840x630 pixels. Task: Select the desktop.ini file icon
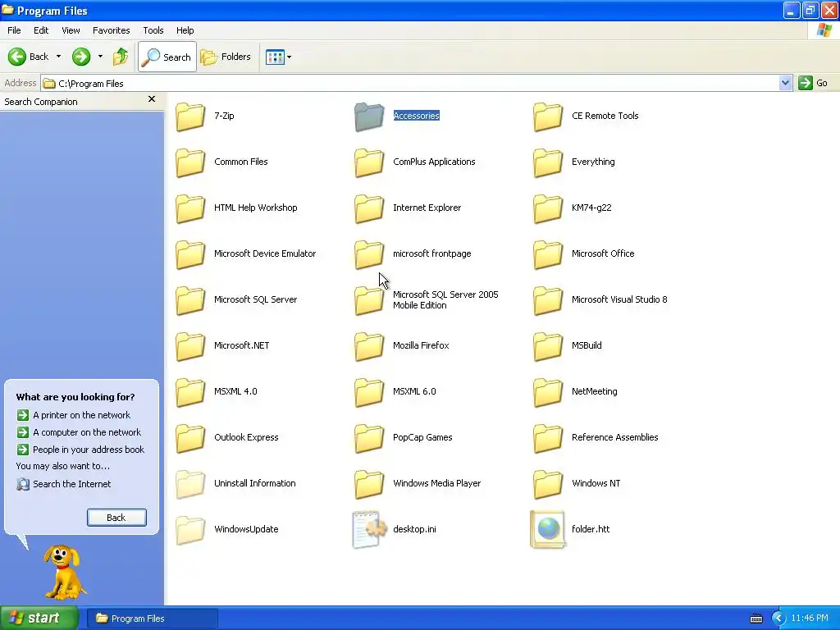tap(369, 529)
